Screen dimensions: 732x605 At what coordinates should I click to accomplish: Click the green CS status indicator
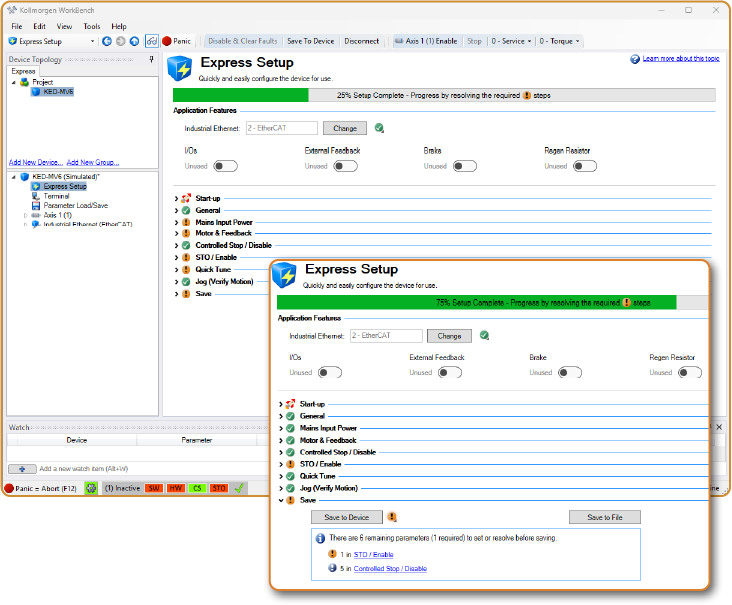pyautogui.click(x=197, y=488)
